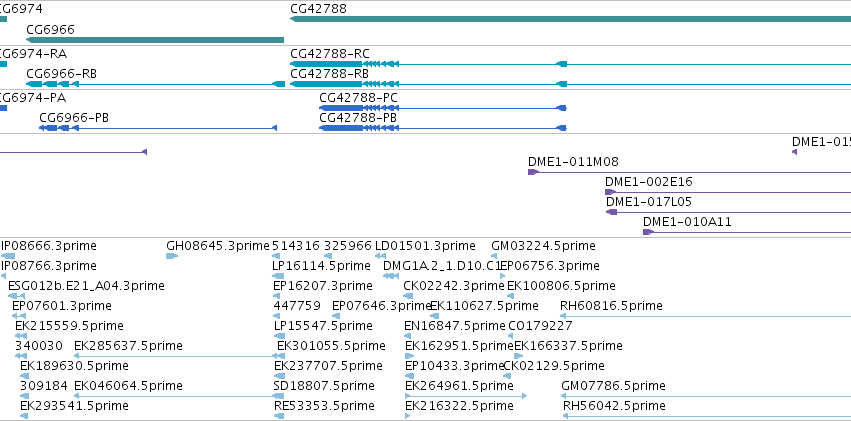Screen dimensions: 851x421
Task: Select the 447759 EST label
Action: [297, 305]
